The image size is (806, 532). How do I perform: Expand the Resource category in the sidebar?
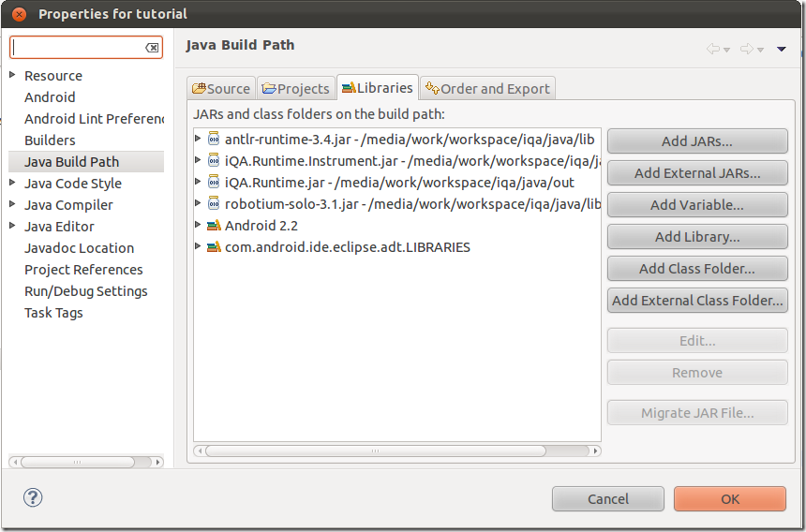(x=13, y=74)
